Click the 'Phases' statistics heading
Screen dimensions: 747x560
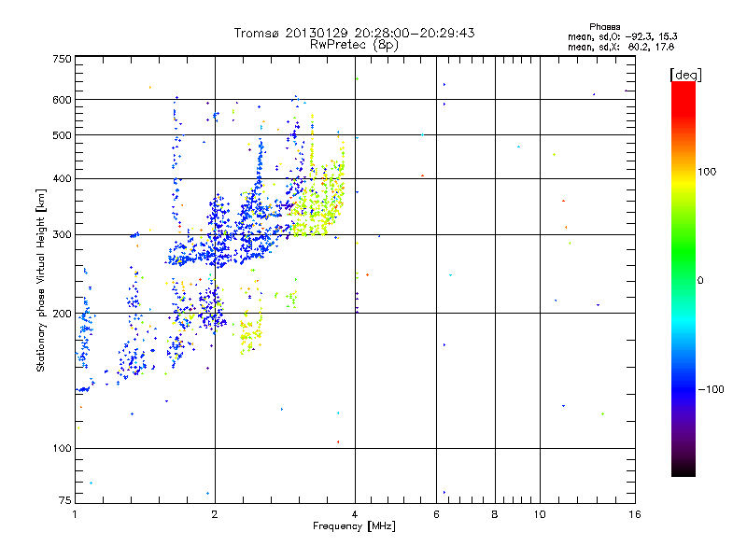point(604,27)
